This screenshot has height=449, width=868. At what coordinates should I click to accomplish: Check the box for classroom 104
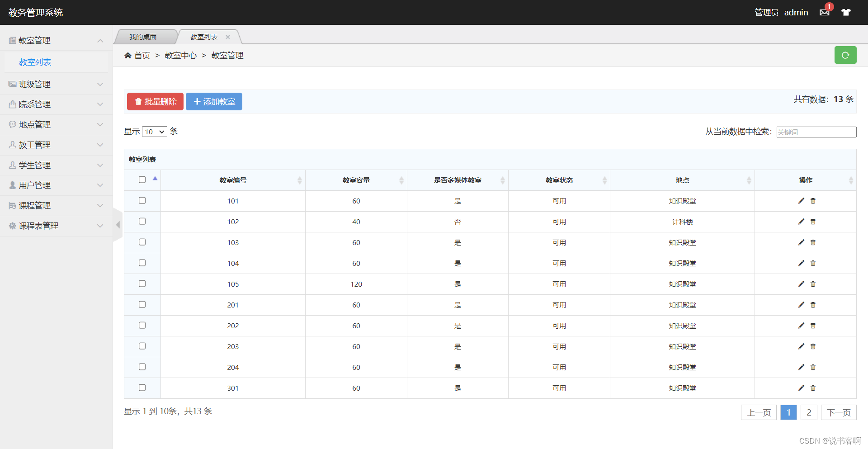click(142, 263)
